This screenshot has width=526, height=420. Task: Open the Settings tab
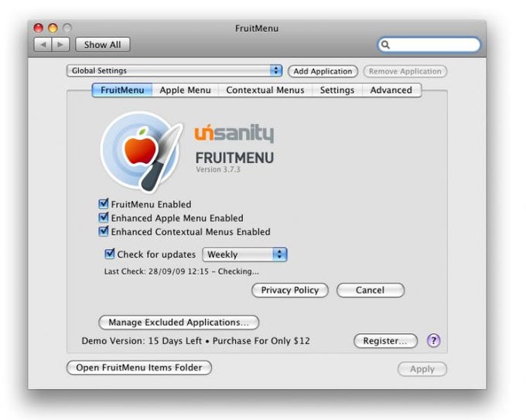pyautogui.click(x=336, y=90)
